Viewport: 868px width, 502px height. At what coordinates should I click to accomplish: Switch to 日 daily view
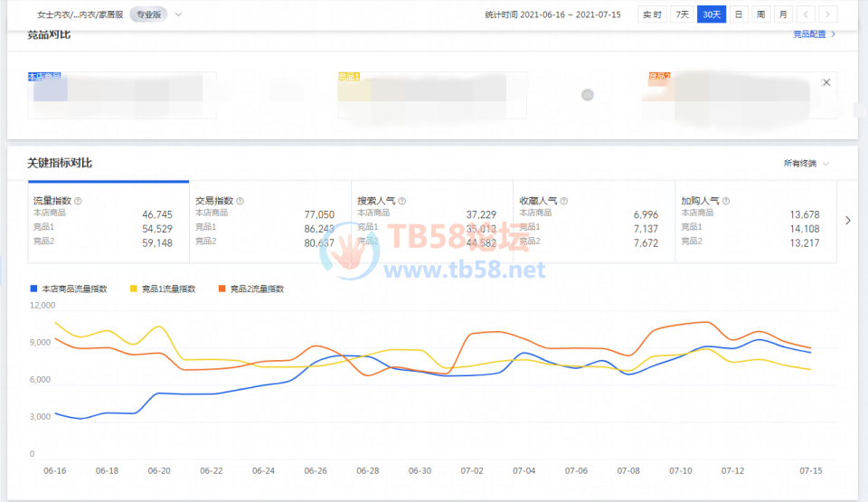(739, 15)
